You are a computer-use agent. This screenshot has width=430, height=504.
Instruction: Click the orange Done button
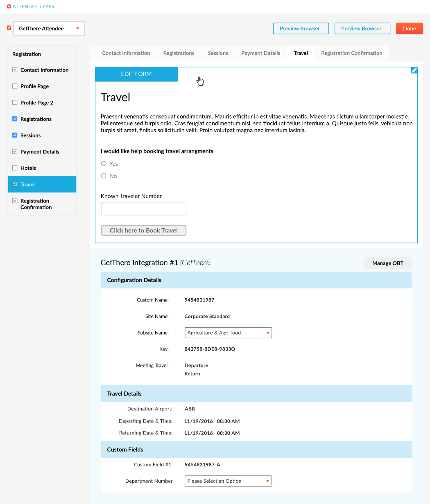(410, 29)
